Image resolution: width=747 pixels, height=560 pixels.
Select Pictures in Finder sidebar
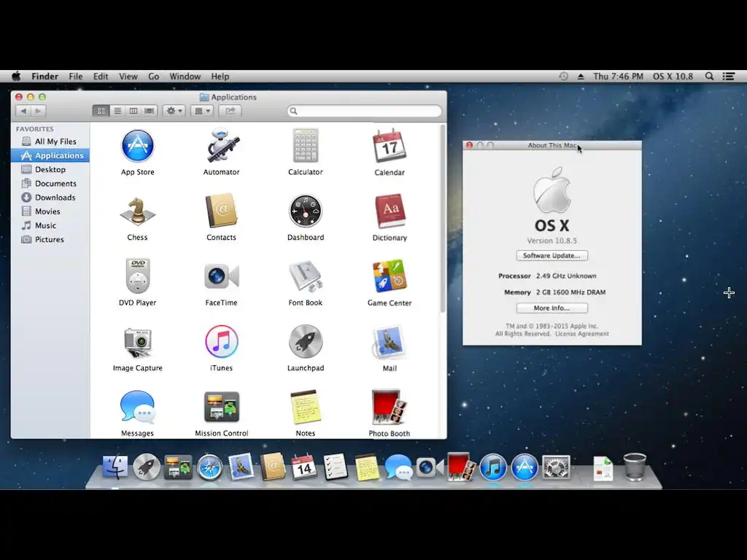click(50, 239)
